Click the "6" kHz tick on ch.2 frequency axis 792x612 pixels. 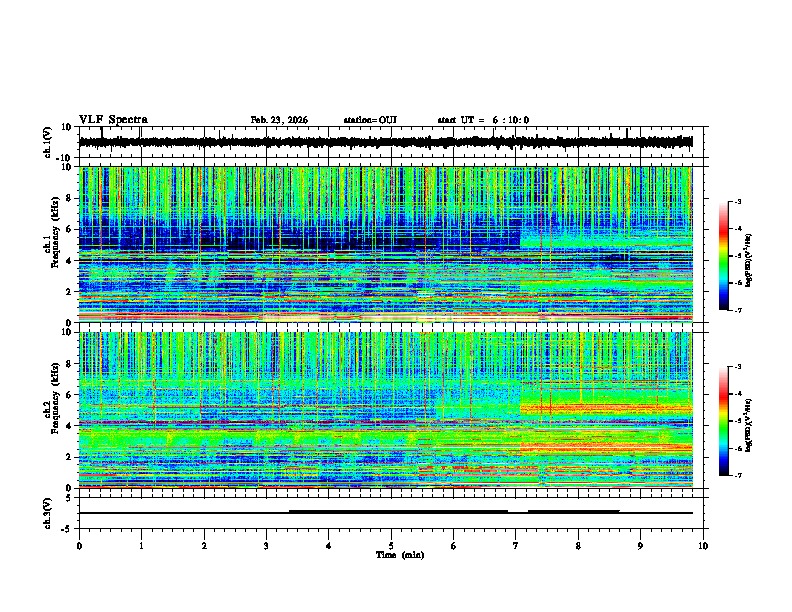tap(70, 395)
